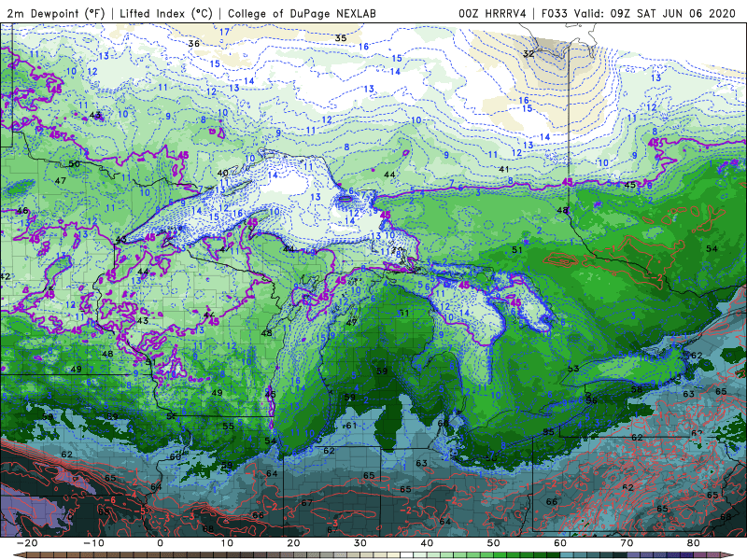Click the '10' label on the color scale
The width and height of the screenshot is (747, 560).
227,543
